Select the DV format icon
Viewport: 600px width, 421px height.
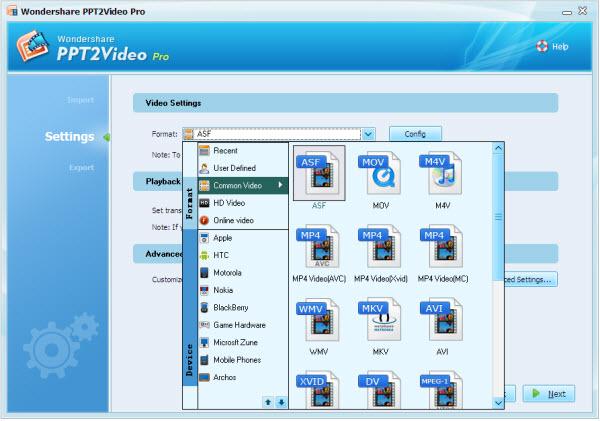[380, 390]
